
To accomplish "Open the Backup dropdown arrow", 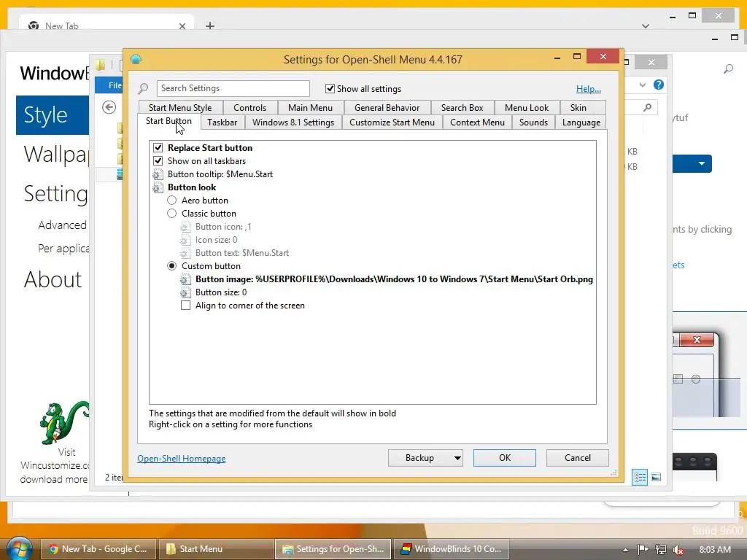I will [x=457, y=458].
